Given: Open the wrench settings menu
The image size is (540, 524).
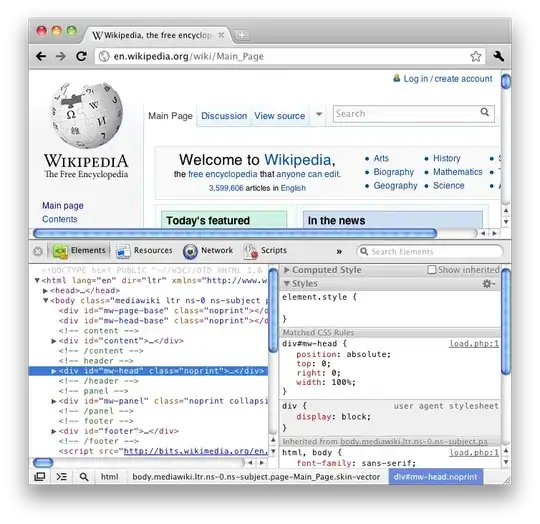Looking at the screenshot, I should 498,56.
